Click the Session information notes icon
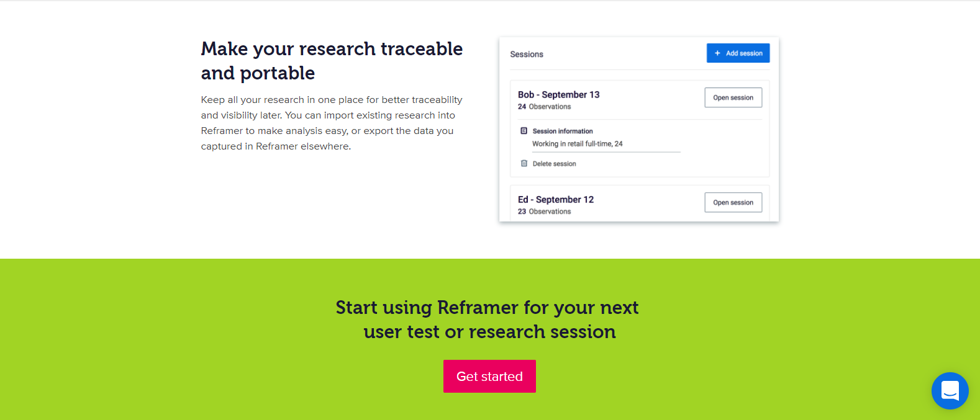The image size is (980, 420). click(524, 131)
